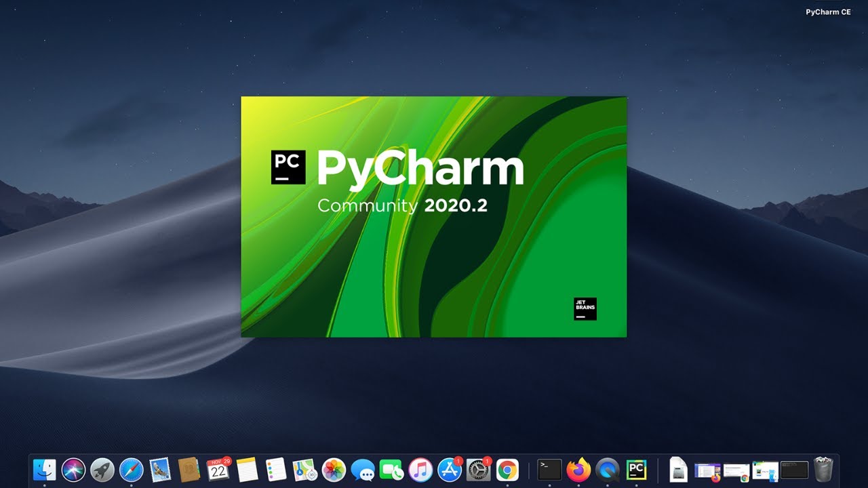Click Community 2020.2 version text
Image resolution: width=868 pixels, height=488 pixels.
click(402, 206)
